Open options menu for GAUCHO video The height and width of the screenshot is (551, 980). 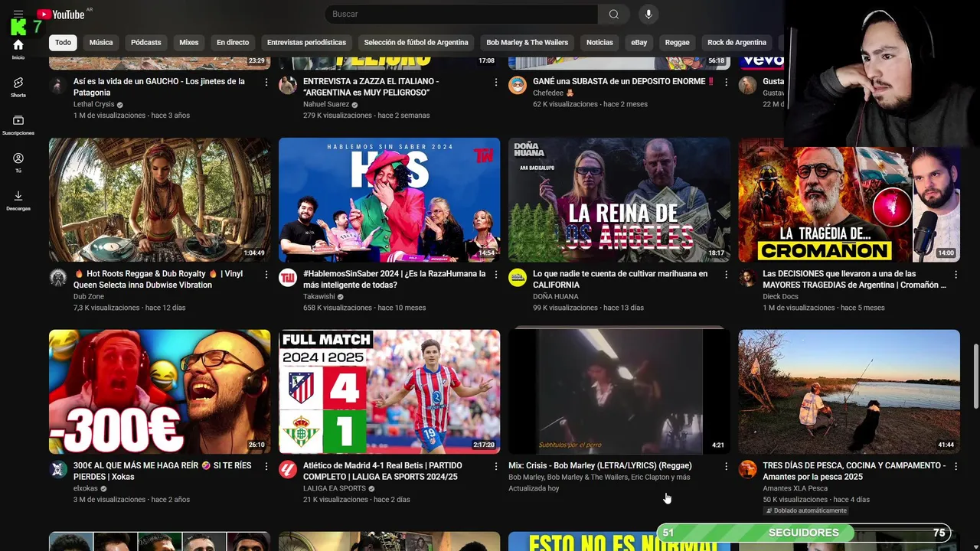tap(266, 82)
